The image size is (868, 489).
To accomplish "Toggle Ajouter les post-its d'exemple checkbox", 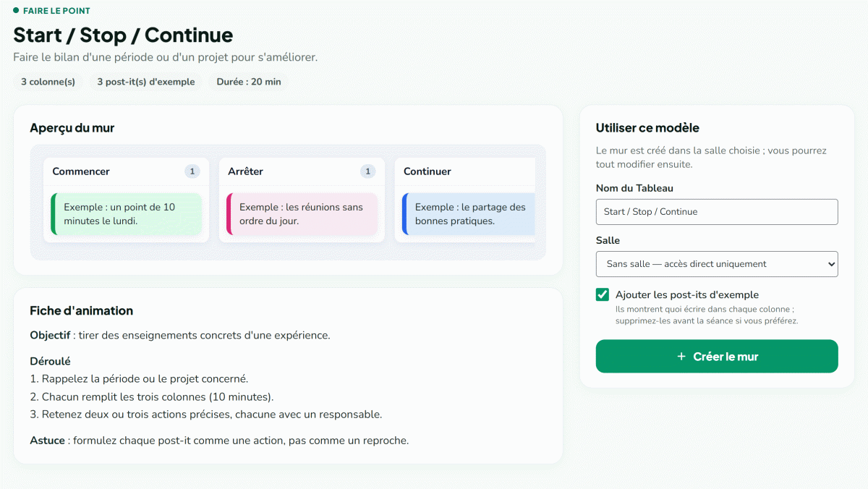I will (603, 295).
